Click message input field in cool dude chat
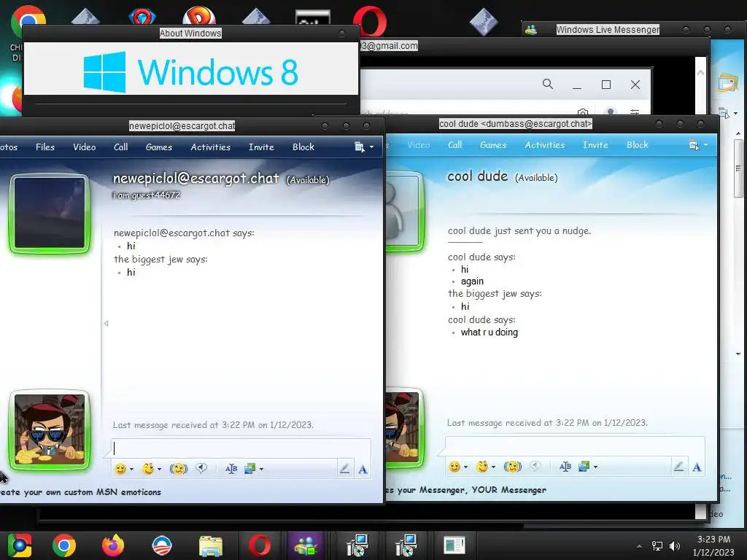The width and height of the screenshot is (747, 560). 575,446
